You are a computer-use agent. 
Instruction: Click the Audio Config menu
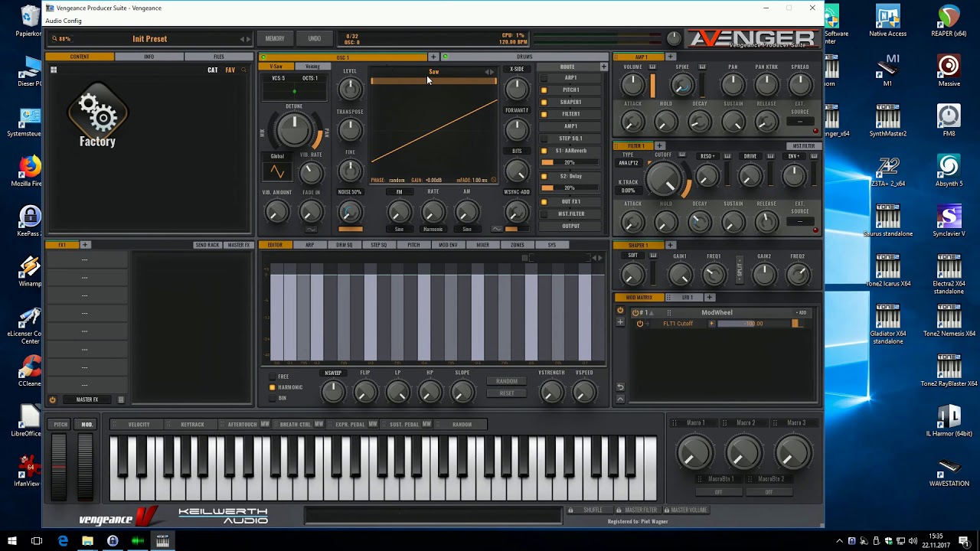(64, 21)
